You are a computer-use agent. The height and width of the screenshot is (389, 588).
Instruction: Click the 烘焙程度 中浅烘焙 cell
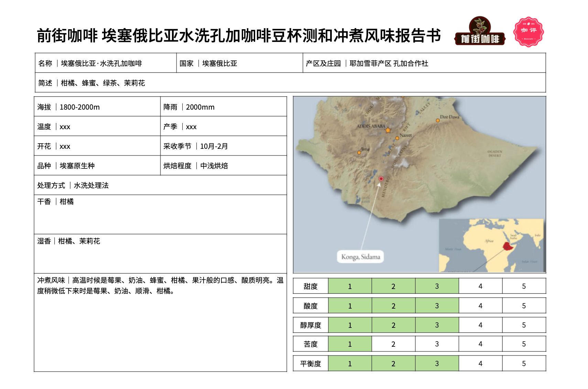pyautogui.click(x=224, y=166)
